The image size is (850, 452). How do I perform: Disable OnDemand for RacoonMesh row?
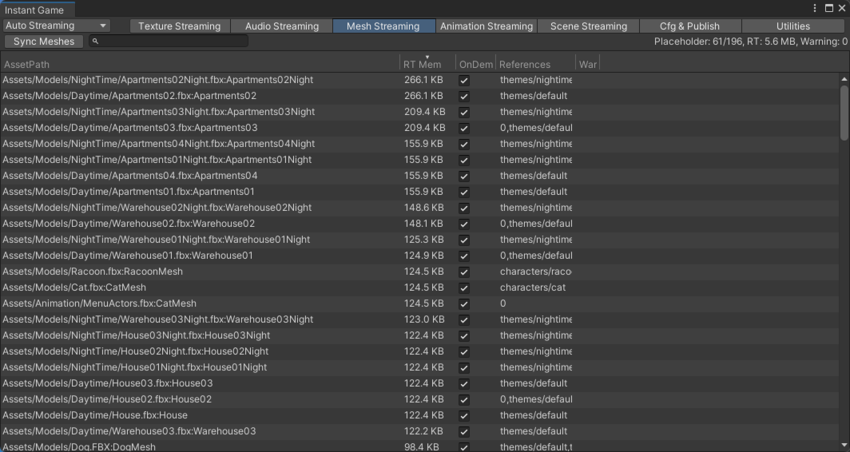pos(464,271)
